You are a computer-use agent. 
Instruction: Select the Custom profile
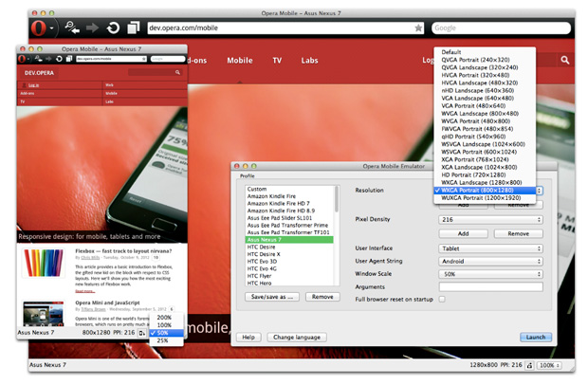288,189
